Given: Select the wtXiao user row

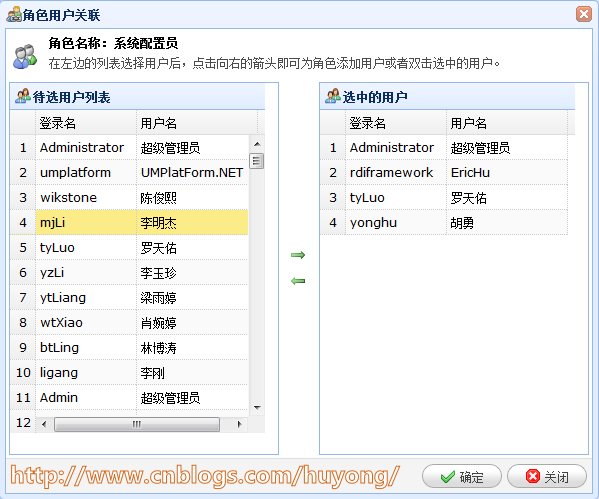Looking at the screenshot, I should [130, 322].
